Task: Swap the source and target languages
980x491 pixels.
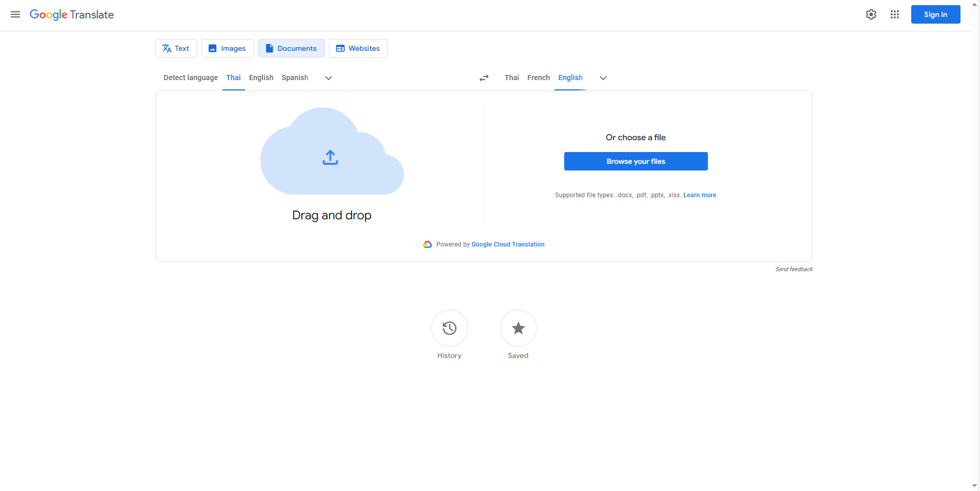Action: (484, 78)
